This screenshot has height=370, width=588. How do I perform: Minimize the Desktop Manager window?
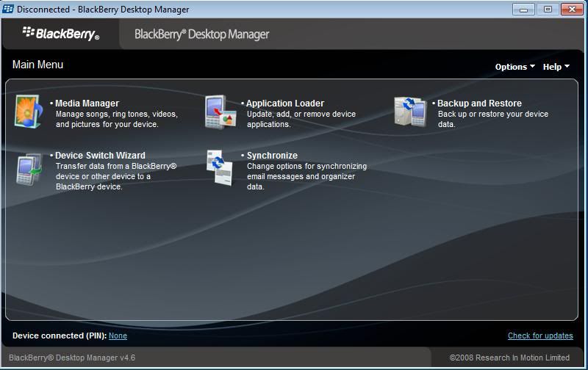point(523,9)
